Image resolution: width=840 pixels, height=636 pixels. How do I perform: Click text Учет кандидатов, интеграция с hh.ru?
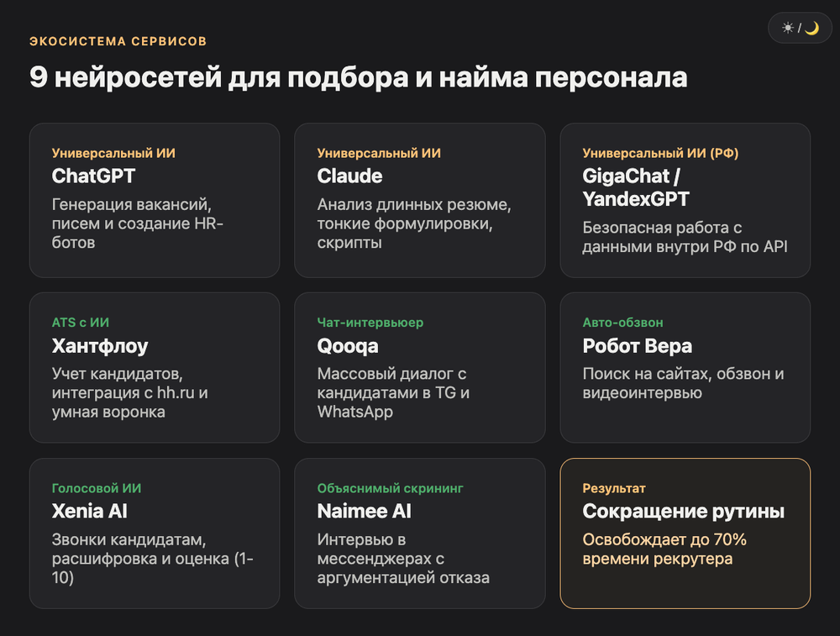[x=129, y=392]
